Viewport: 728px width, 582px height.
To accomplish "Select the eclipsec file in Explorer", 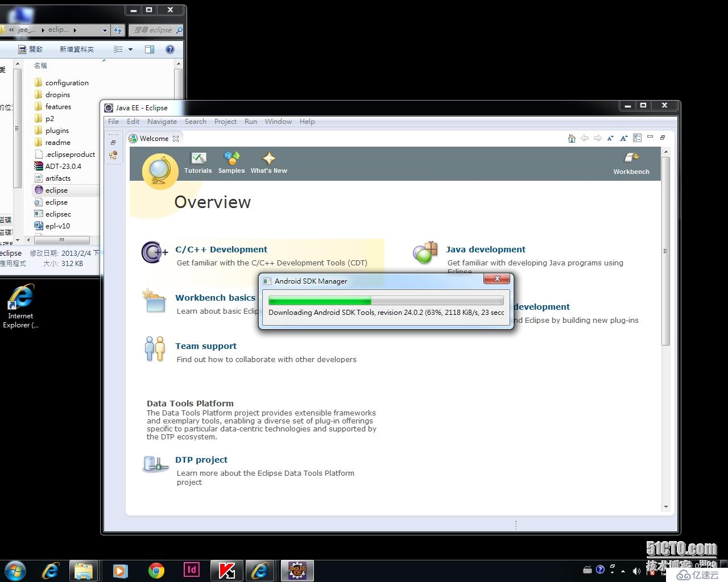I will tap(53, 214).
